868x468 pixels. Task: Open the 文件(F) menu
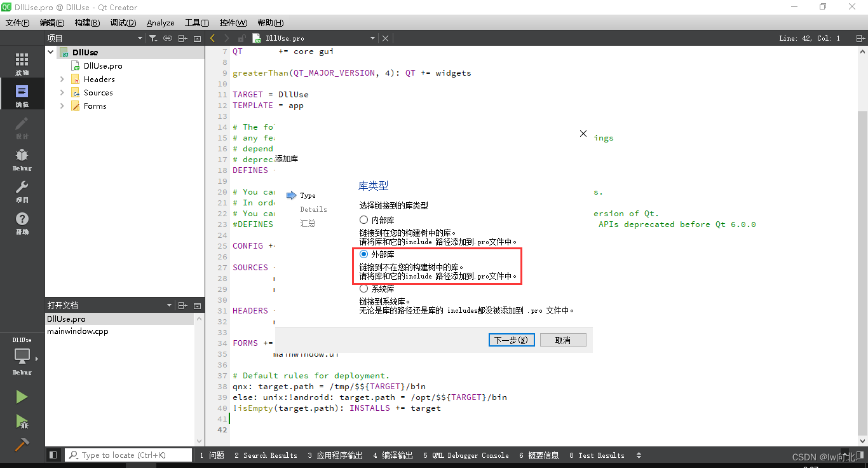pos(17,22)
